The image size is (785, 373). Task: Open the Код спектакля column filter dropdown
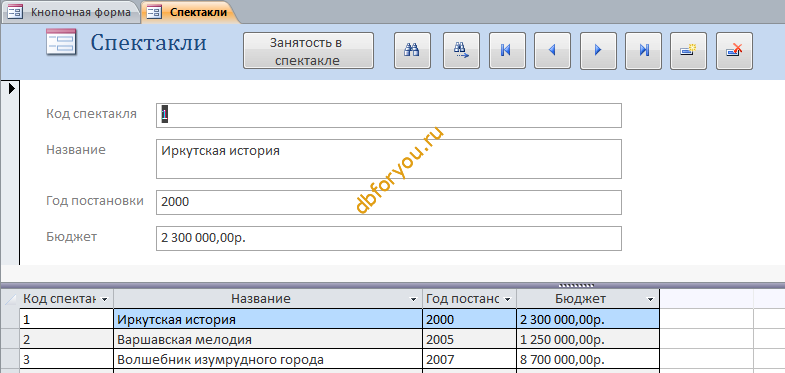pos(104,299)
